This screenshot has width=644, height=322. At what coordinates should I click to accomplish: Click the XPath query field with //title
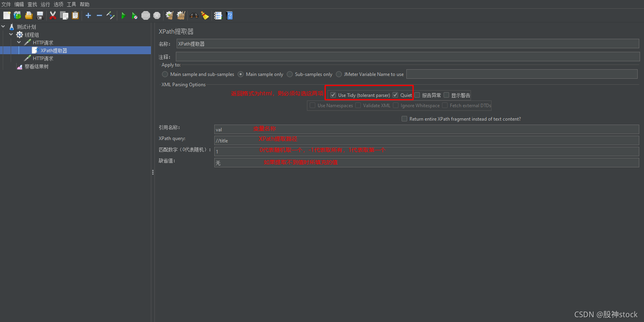(x=427, y=140)
